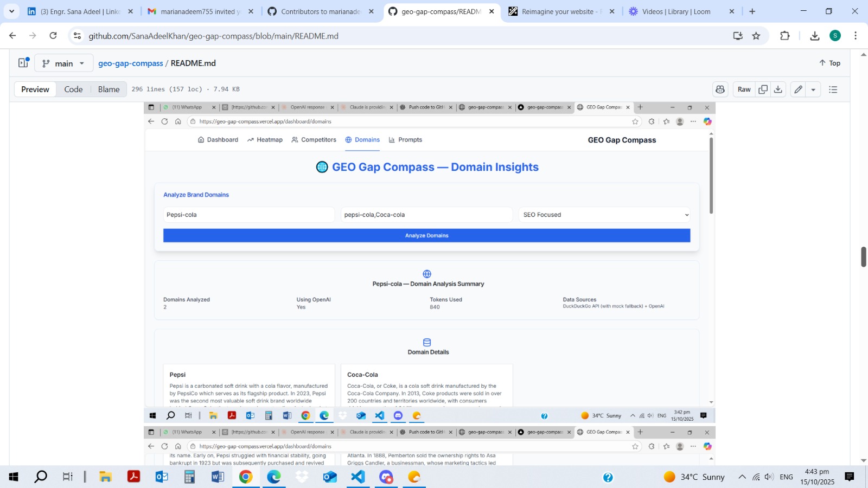Open the Chrome profile avatar menu
The image size is (868, 488).
tap(835, 36)
